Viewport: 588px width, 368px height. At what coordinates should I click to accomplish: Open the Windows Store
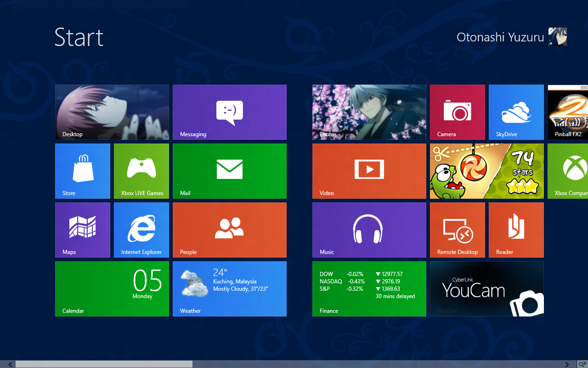pos(82,171)
